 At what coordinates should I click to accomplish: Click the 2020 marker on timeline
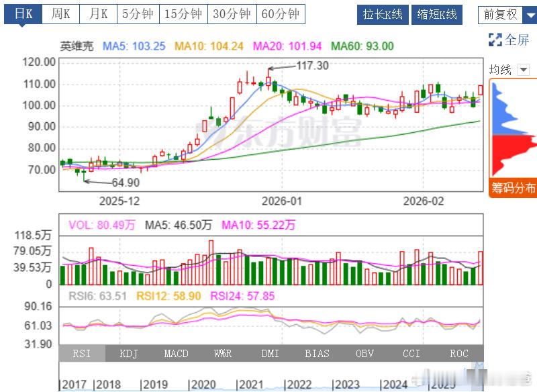tap(203, 385)
